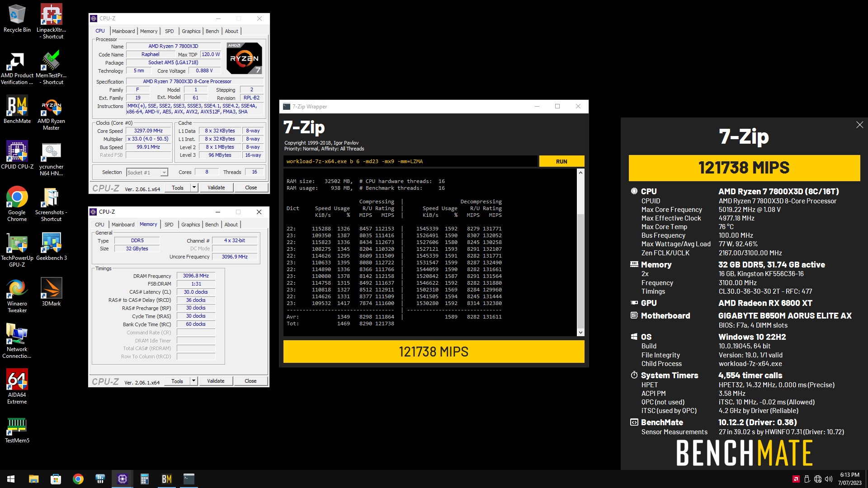Open Windows Start menu
Screen dimensions: 868x488
[x=11, y=479]
